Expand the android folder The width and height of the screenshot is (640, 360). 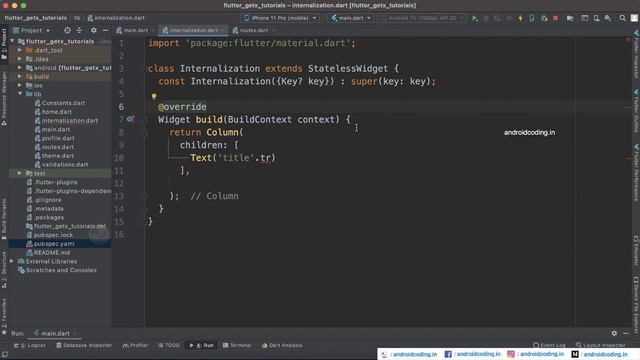pos(20,68)
